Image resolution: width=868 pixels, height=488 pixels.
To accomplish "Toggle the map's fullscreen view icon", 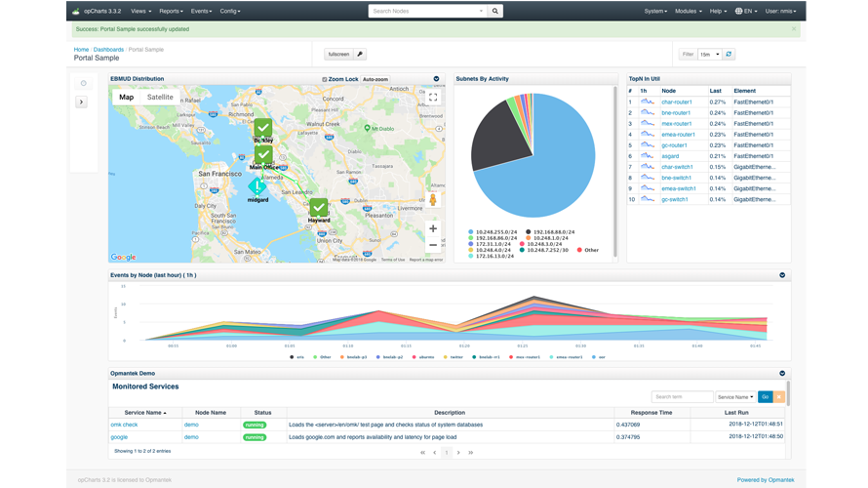I will [433, 98].
